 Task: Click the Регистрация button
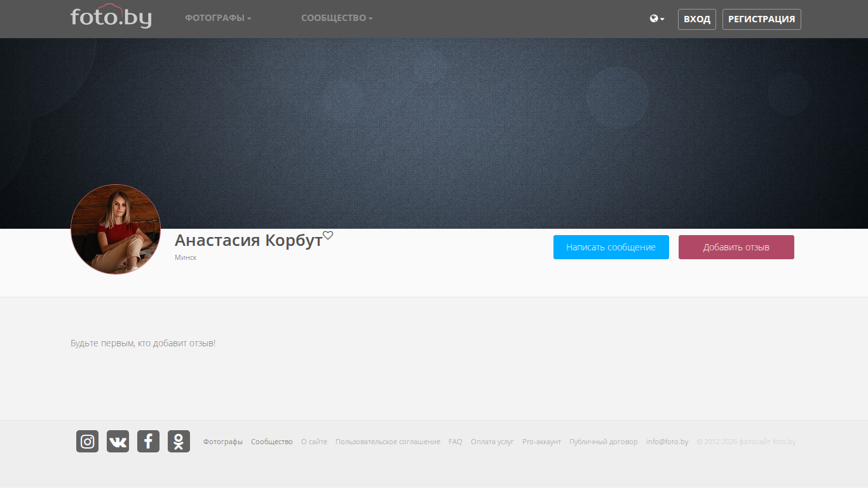(x=761, y=19)
